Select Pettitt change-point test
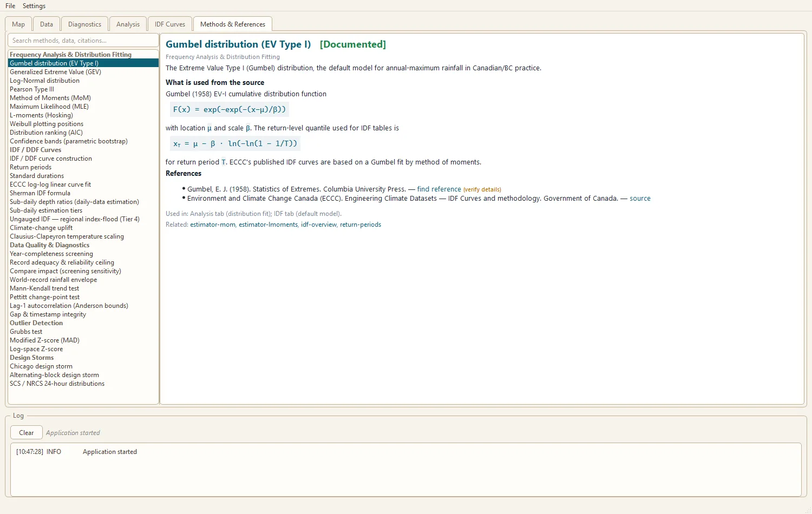This screenshot has height=514, width=812. 83,297
